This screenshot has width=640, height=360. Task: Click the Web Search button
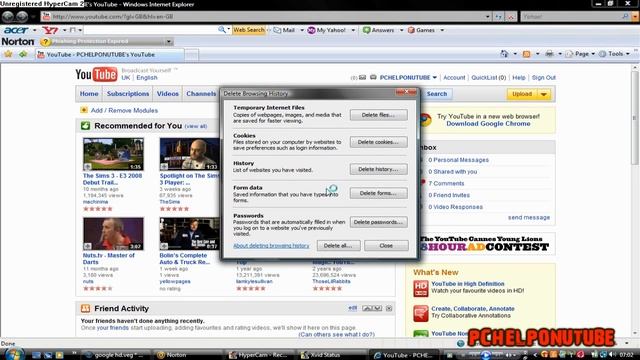tap(249, 30)
